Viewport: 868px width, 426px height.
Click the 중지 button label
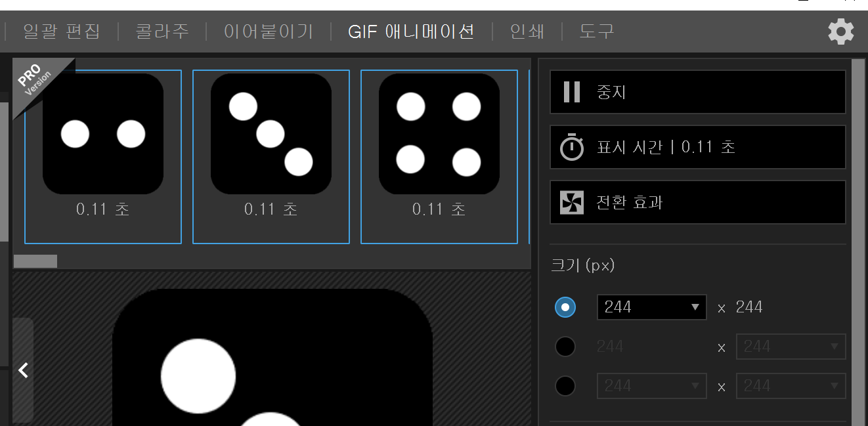click(x=611, y=92)
